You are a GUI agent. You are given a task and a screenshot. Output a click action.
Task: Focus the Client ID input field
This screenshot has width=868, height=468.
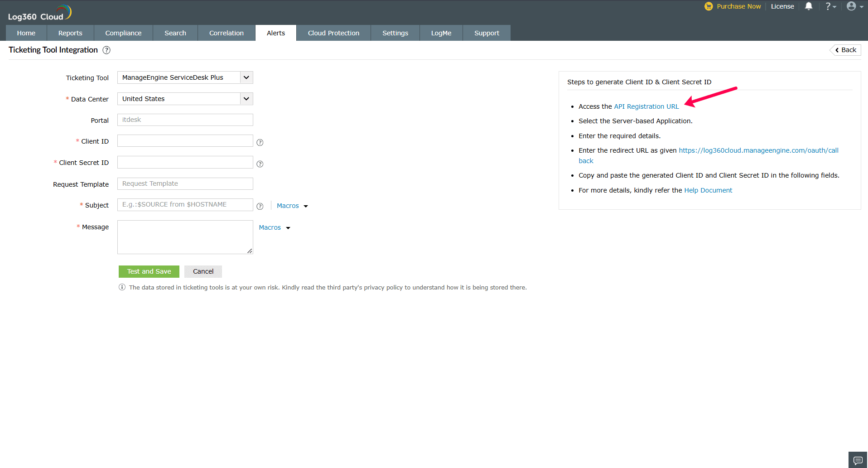(185, 141)
